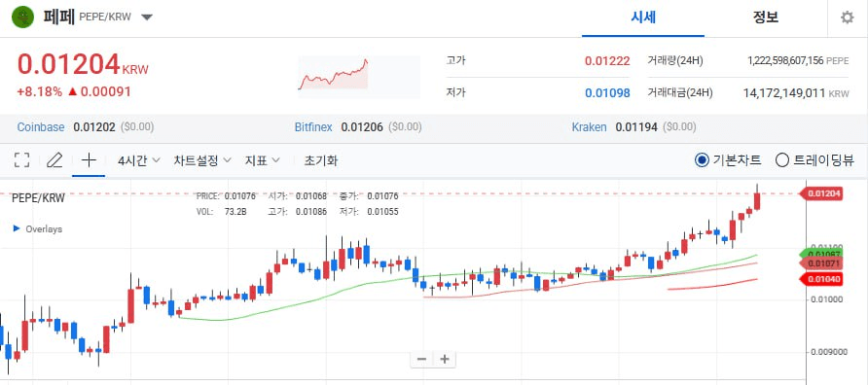The image size is (868, 385).
Task: Click the 거래대금(24H) label
Action: pos(680,93)
